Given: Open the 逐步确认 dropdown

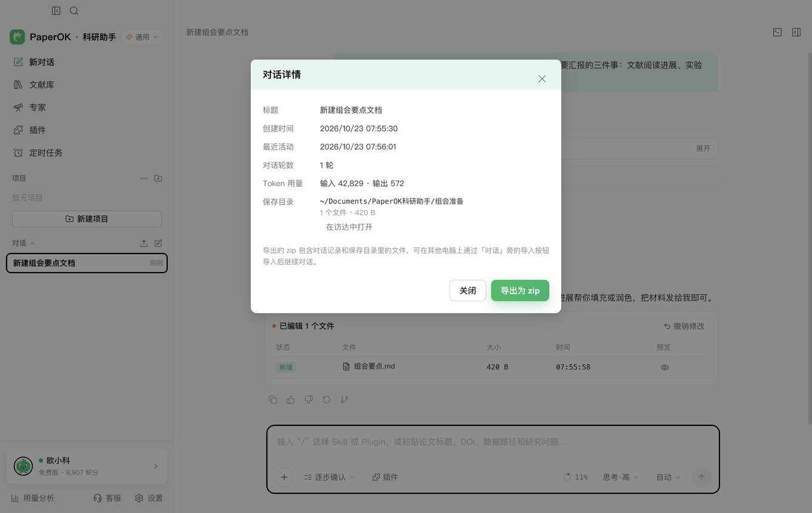Looking at the screenshot, I should coord(329,477).
